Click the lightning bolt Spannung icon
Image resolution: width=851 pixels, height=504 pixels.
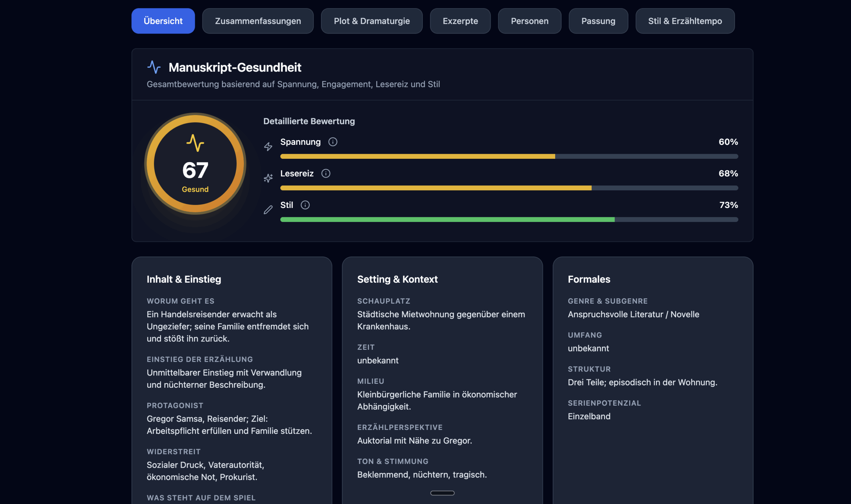click(x=268, y=147)
